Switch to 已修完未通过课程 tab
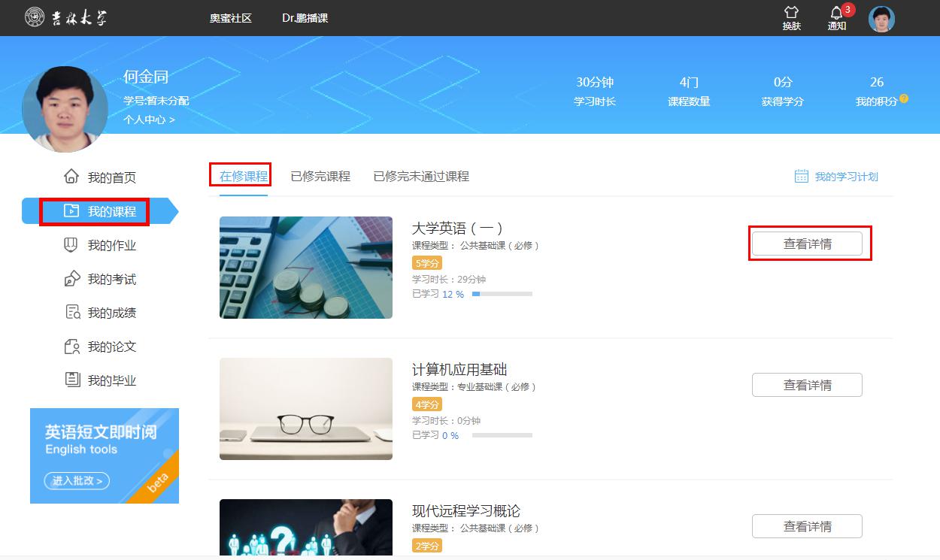This screenshot has height=560, width=940. tap(421, 177)
